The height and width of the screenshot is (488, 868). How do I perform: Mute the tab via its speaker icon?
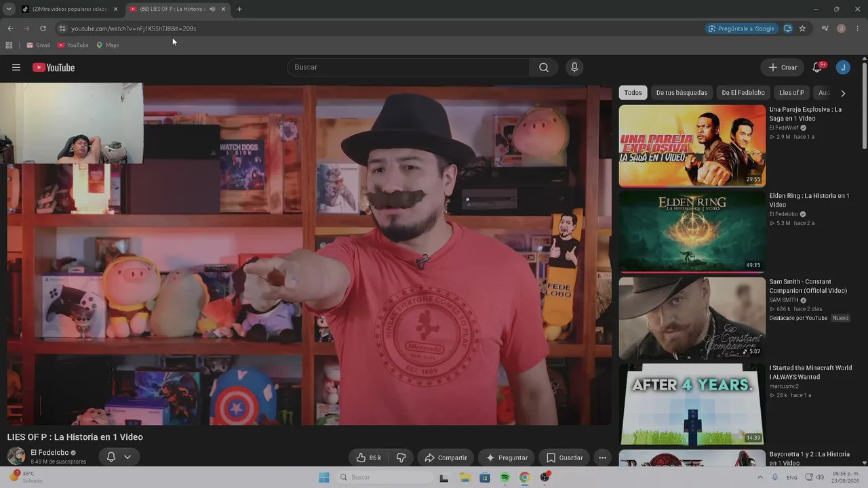[x=212, y=9]
